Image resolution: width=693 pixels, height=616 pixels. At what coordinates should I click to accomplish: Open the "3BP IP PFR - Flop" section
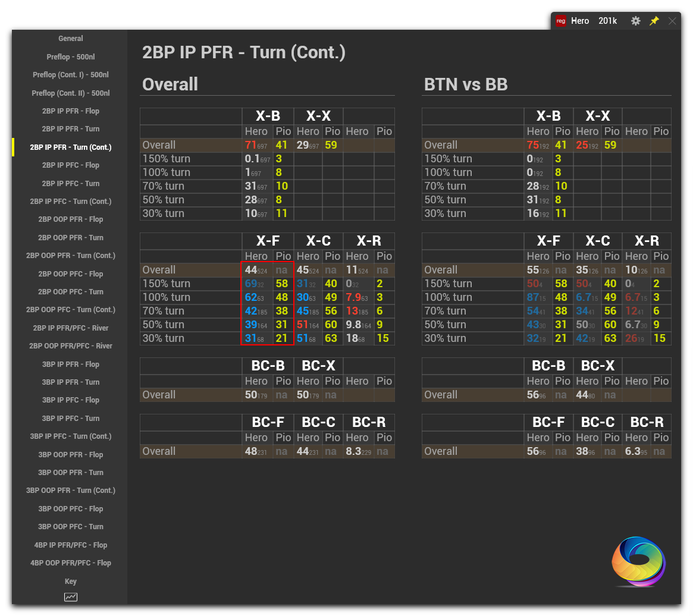click(x=70, y=364)
